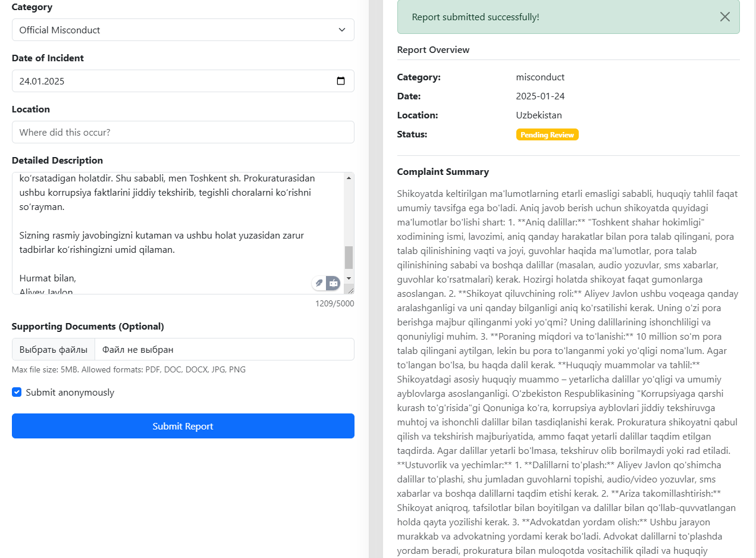Click inside the Location input field
The width and height of the screenshot is (756, 558).
(183, 132)
